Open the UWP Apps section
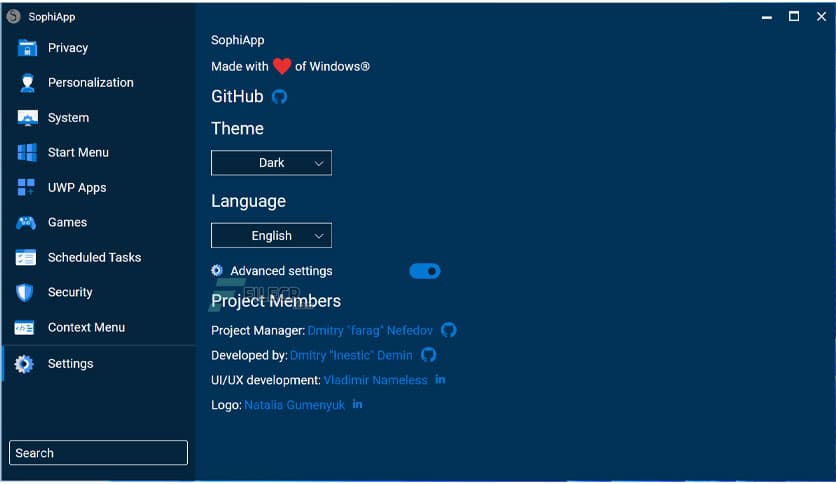The image size is (836, 484). click(77, 188)
